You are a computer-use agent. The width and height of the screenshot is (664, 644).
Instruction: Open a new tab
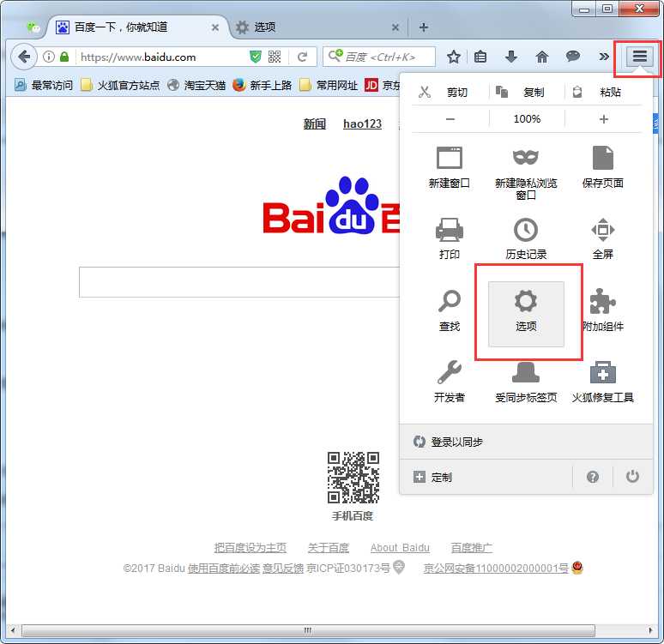click(424, 27)
